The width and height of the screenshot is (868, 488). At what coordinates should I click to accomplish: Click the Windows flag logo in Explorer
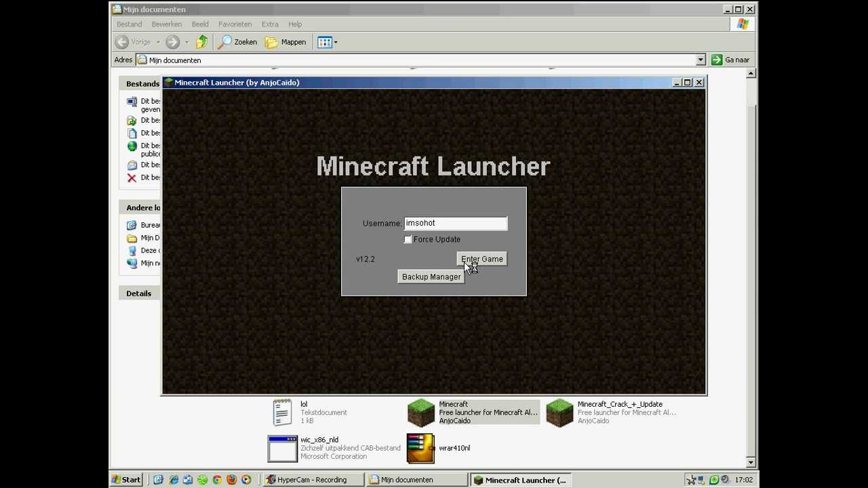point(743,24)
